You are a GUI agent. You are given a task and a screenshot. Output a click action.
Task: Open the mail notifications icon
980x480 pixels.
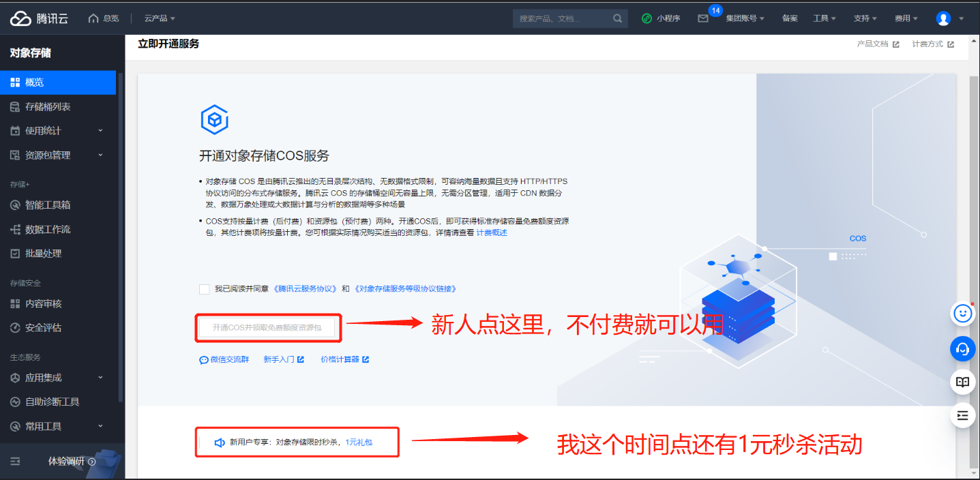[703, 18]
